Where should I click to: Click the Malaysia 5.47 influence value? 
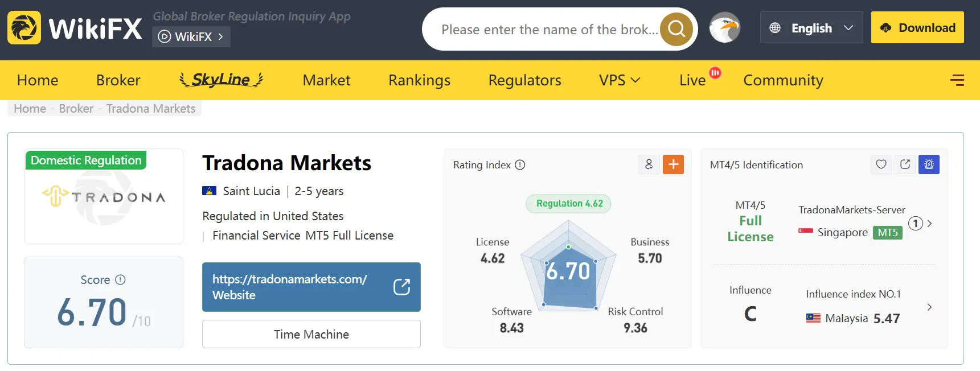887,318
